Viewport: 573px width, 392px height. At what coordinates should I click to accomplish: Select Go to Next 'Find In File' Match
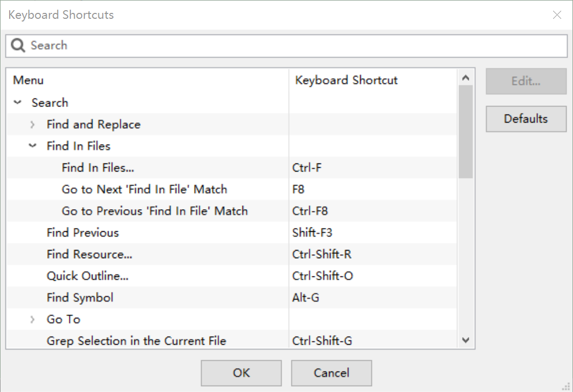[145, 189]
